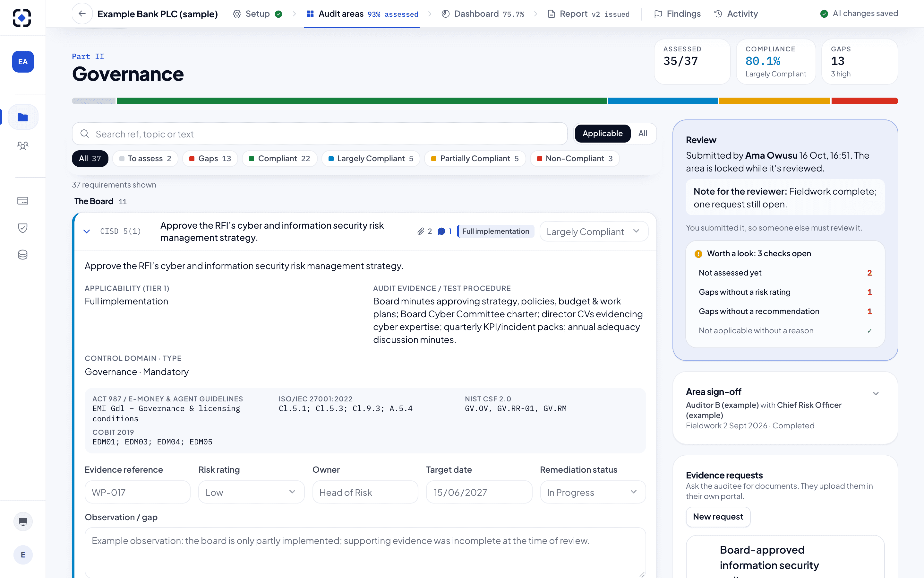924x578 pixels.
Task: Click the green saved checkmark icon
Action: 824,14
